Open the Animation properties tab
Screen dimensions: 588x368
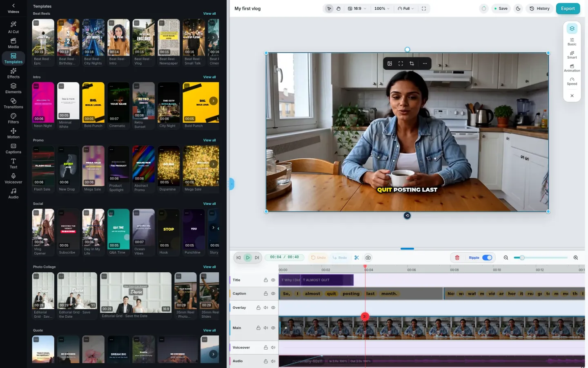[572, 68]
